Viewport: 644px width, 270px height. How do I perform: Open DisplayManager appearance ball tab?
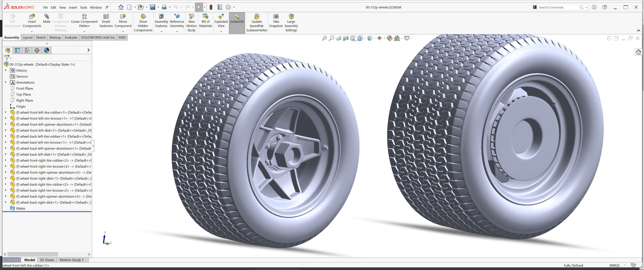point(46,50)
